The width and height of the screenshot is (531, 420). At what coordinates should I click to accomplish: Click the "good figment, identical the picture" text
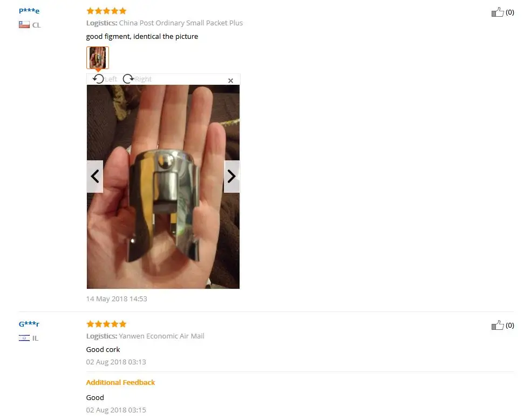click(142, 37)
